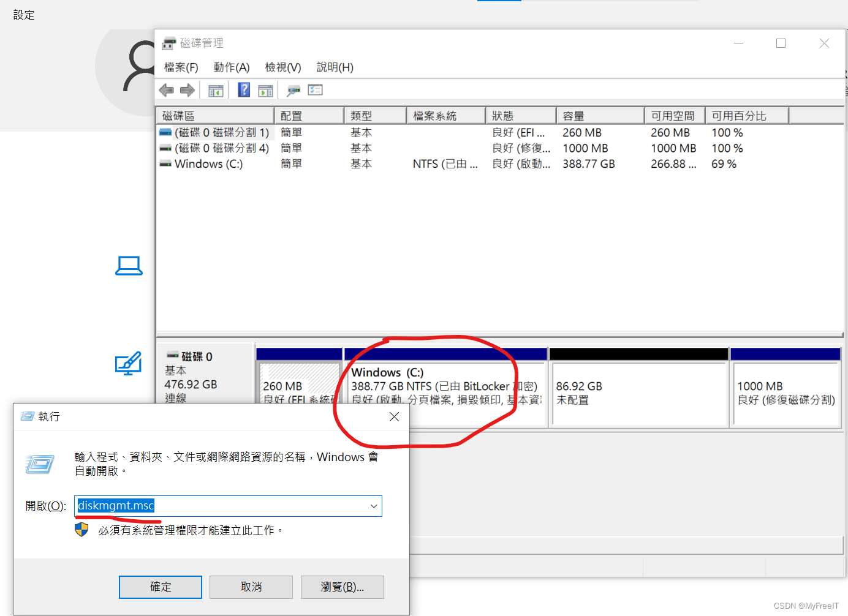Viewport: 848px width, 616px height.
Task: Sort by the 檔案系統 column header
Action: 446,116
